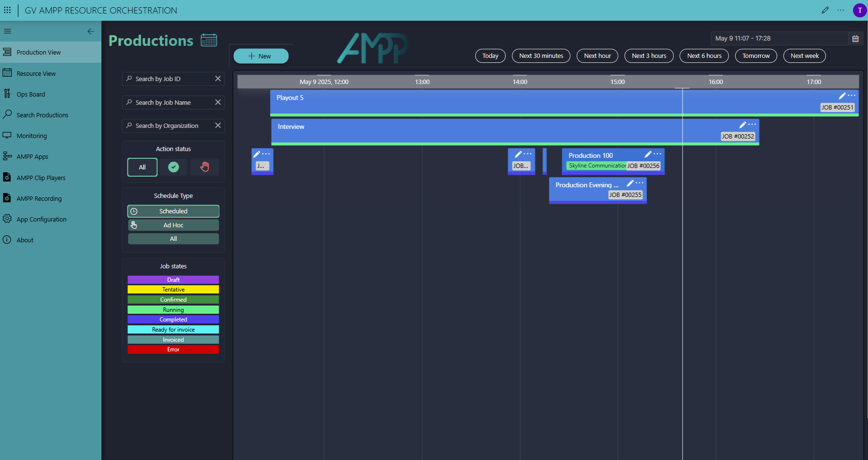Open the header more options ellipsis
Viewport: 868px width, 460px height.
(x=841, y=10)
